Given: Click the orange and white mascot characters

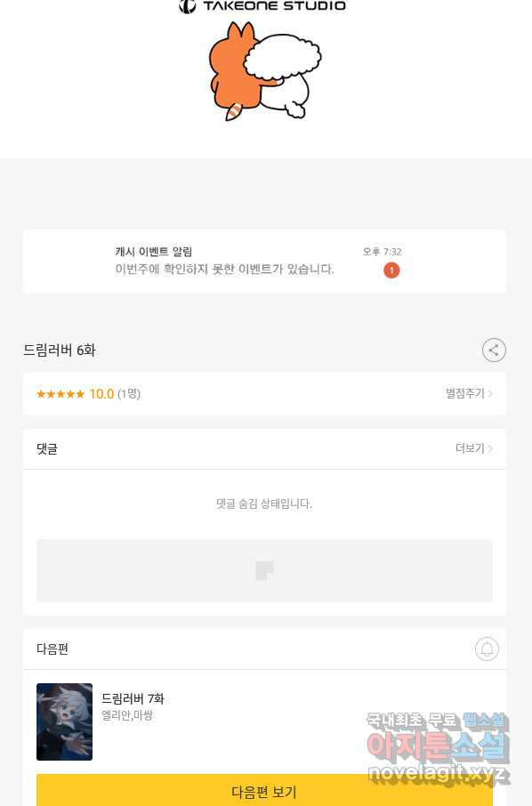Looking at the screenshot, I should 265,71.
